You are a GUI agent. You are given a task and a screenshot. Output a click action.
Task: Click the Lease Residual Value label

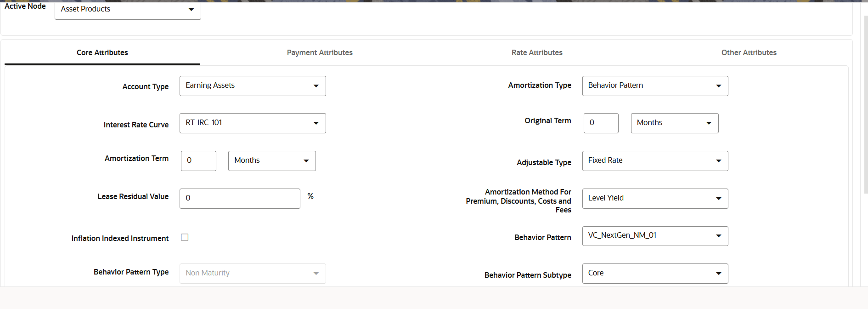133,196
